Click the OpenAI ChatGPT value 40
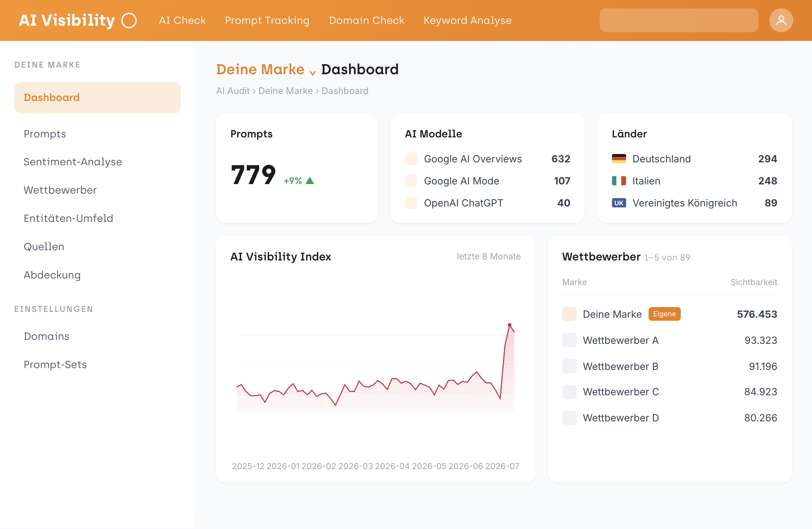The width and height of the screenshot is (812, 529). [563, 203]
